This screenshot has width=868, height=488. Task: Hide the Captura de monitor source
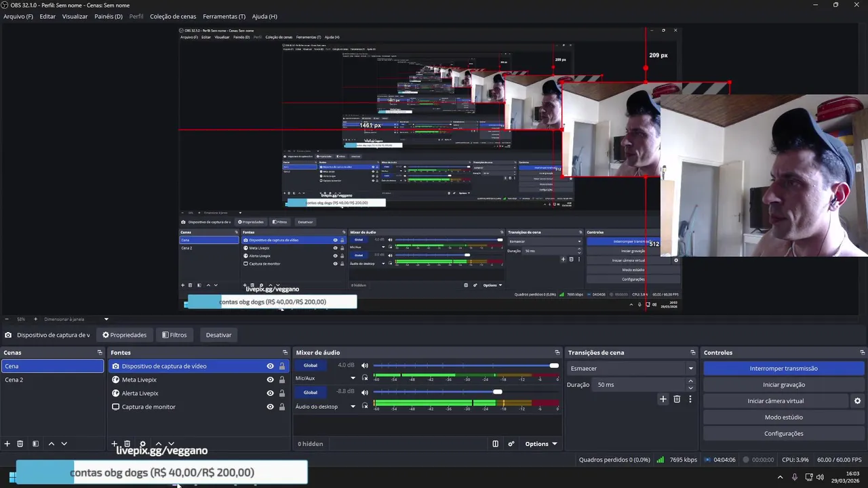270,407
